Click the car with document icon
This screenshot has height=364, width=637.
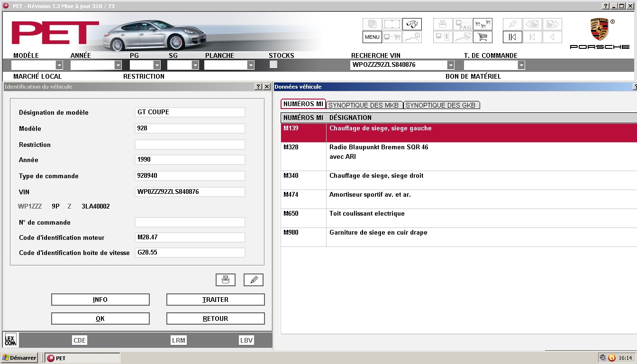coord(463,37)
